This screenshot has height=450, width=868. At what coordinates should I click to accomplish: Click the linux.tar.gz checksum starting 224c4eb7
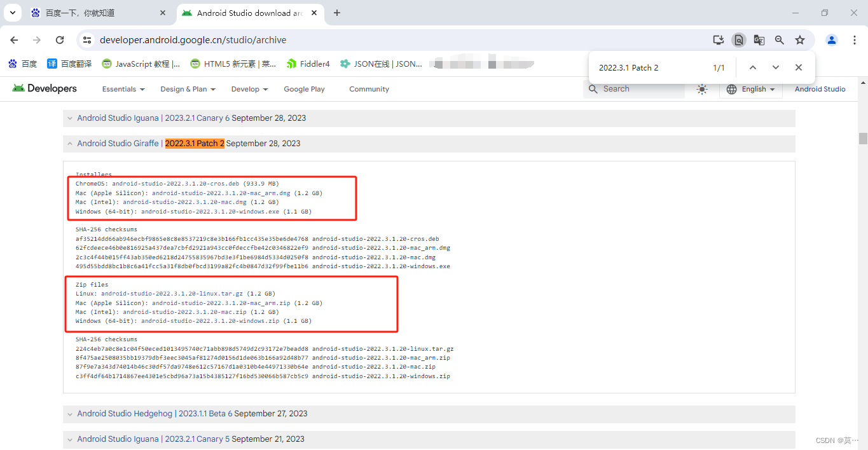click(x=191, y=349)
